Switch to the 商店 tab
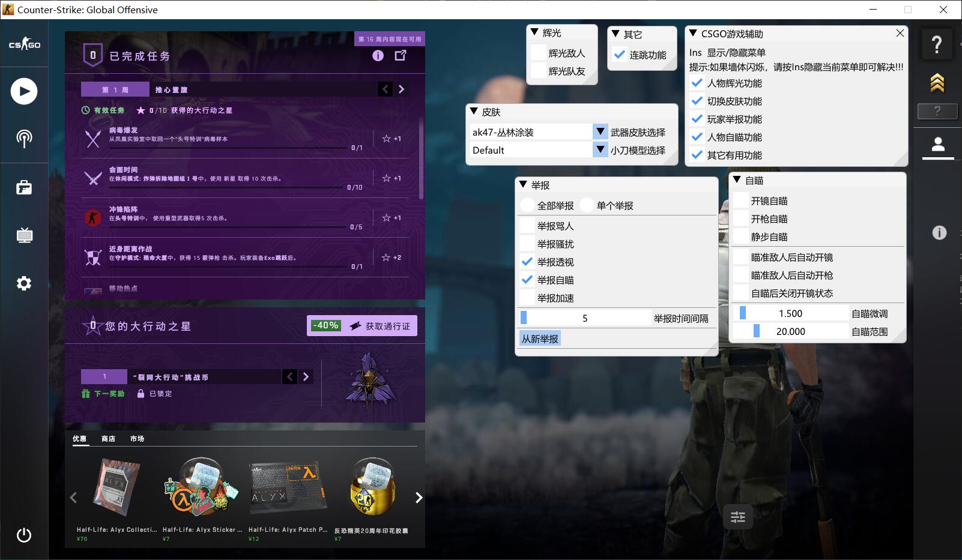 (x=108, y=439)
